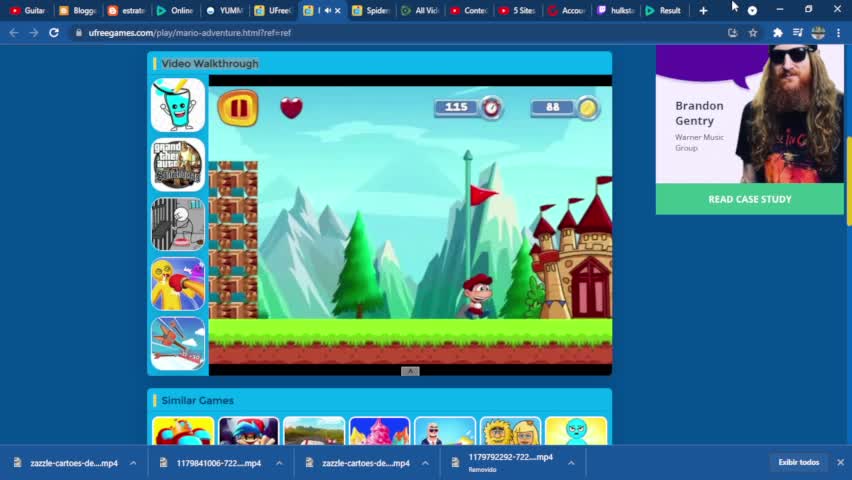Click the timer clock icon

click(491, 108)
